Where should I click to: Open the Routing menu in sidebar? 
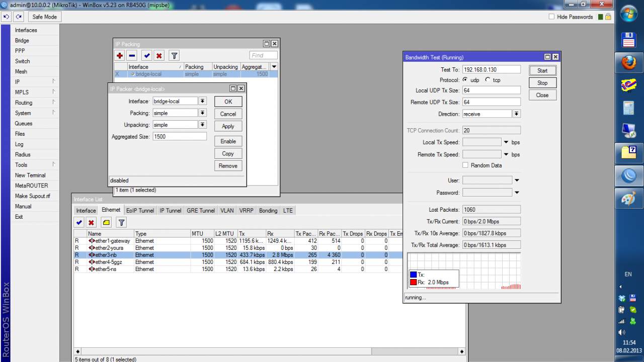[x=24, y=103]
